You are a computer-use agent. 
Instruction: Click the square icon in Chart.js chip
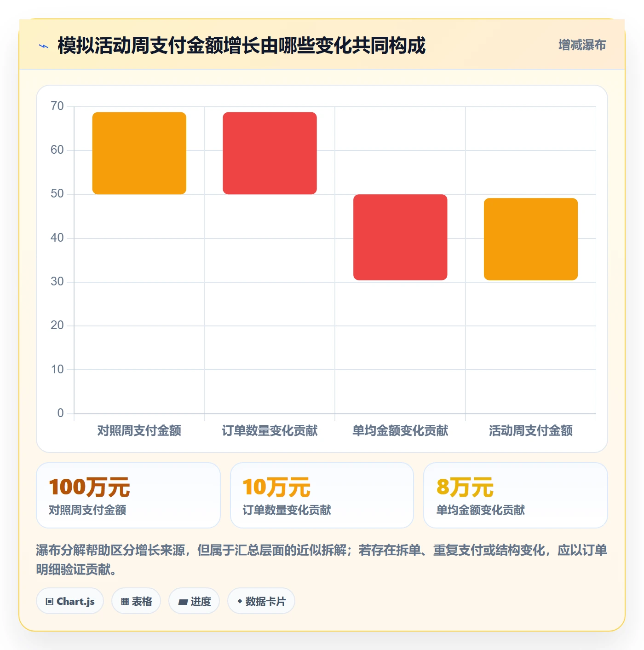[x=50, y=602]
